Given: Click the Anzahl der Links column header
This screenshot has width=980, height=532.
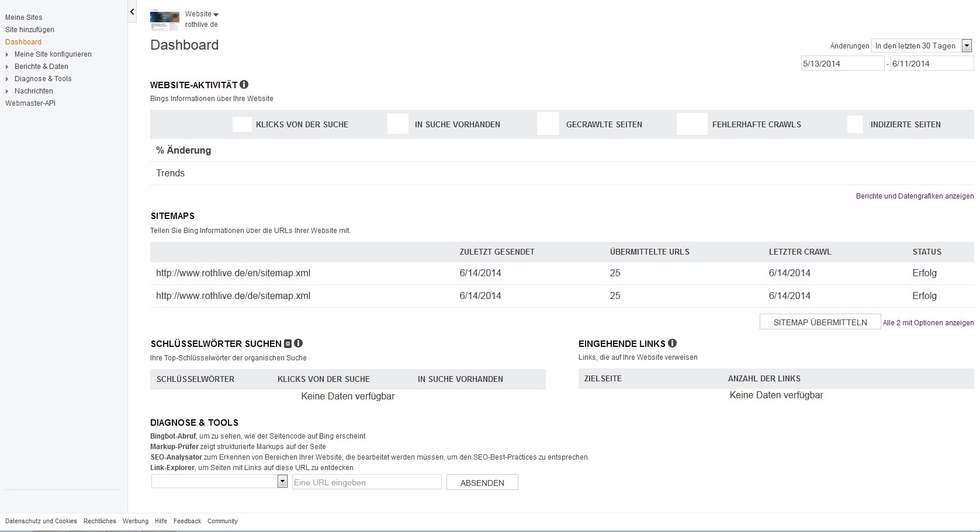Looking at the screenshot, I should click(x=764, y=379).
